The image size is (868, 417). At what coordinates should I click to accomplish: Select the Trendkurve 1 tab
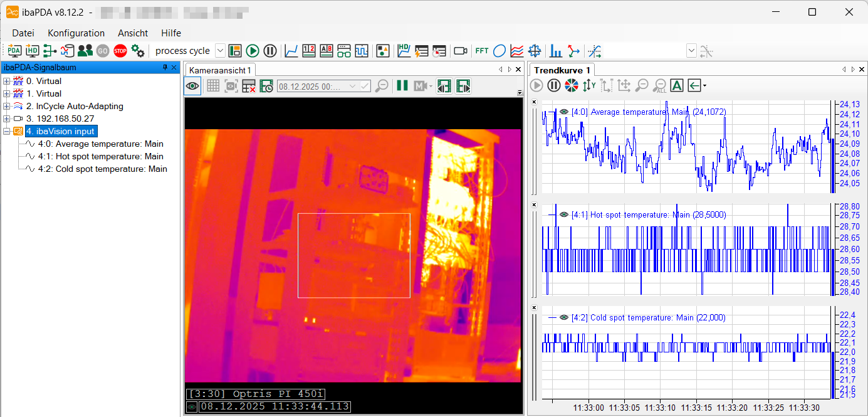[x=562, y=70]
